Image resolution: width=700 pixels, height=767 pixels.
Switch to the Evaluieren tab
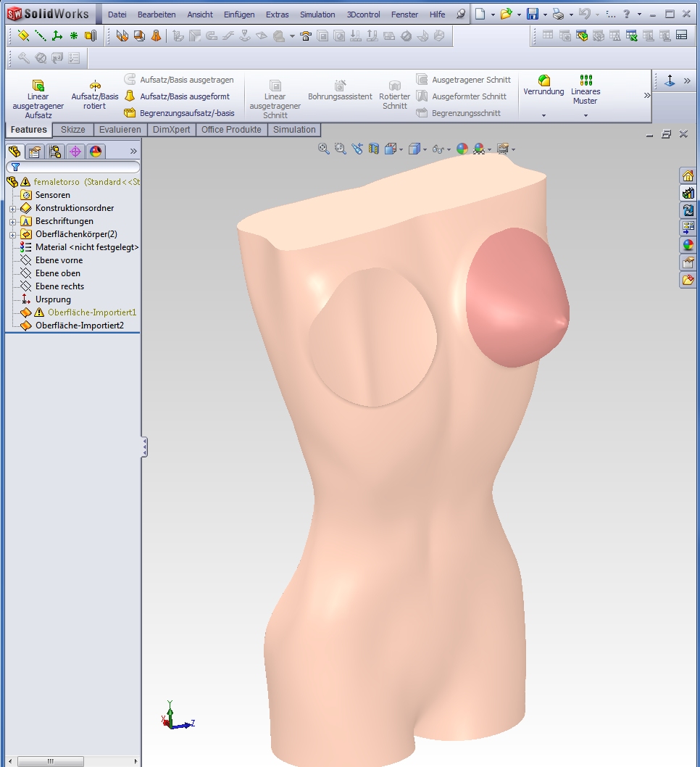pos(120,130)
